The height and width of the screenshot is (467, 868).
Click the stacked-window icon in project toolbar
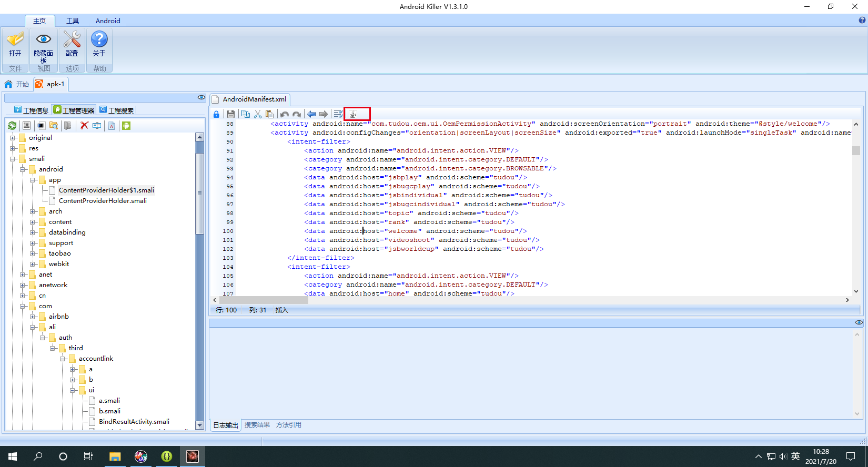point(41,126)
